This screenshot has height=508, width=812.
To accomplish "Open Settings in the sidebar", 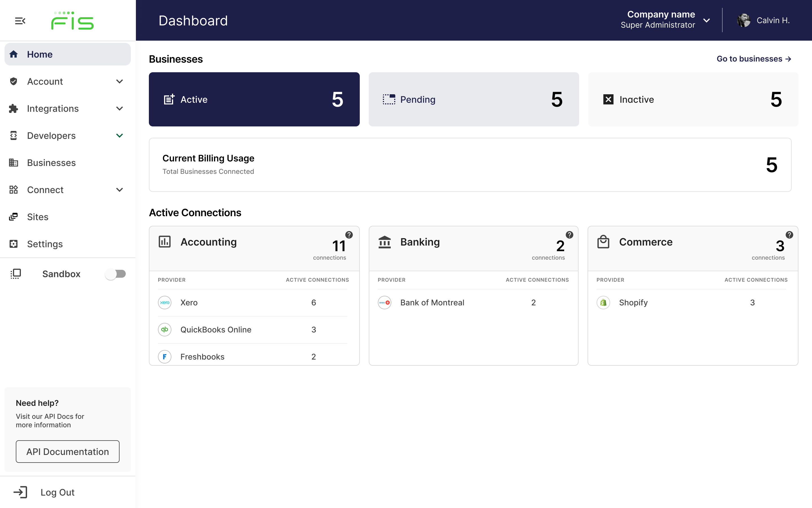I will [x=67, y=244].
